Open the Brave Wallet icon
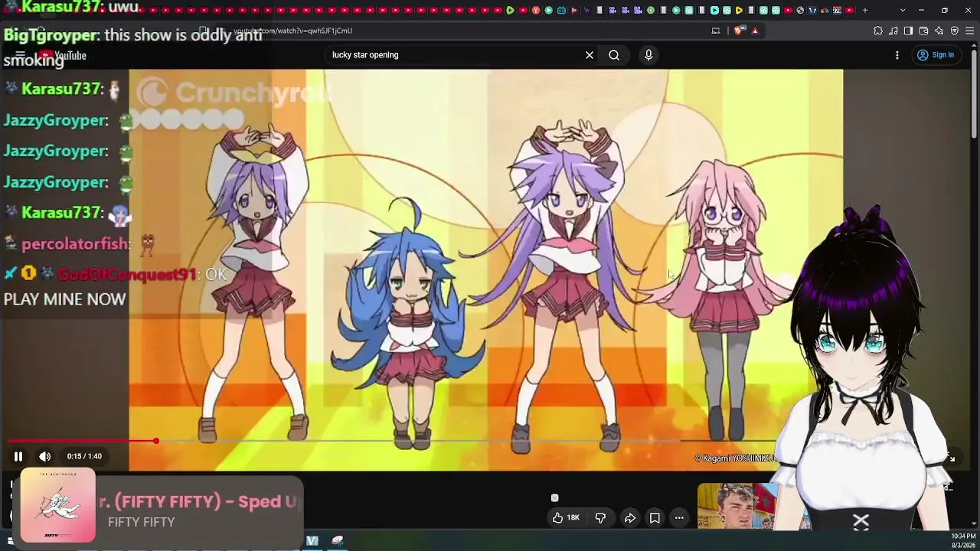This screenshot has height=551, width=980. [924, 31]
